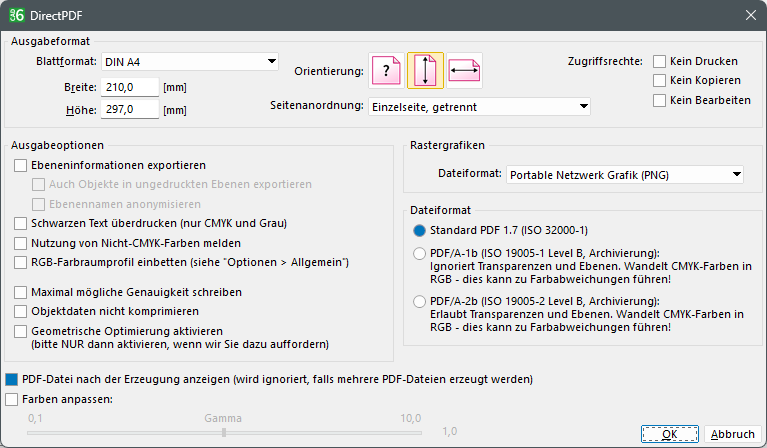Viewport: 767px width, 448px height.
Task: Cancel with the Abbruch button
Action: tap(732, 434)
